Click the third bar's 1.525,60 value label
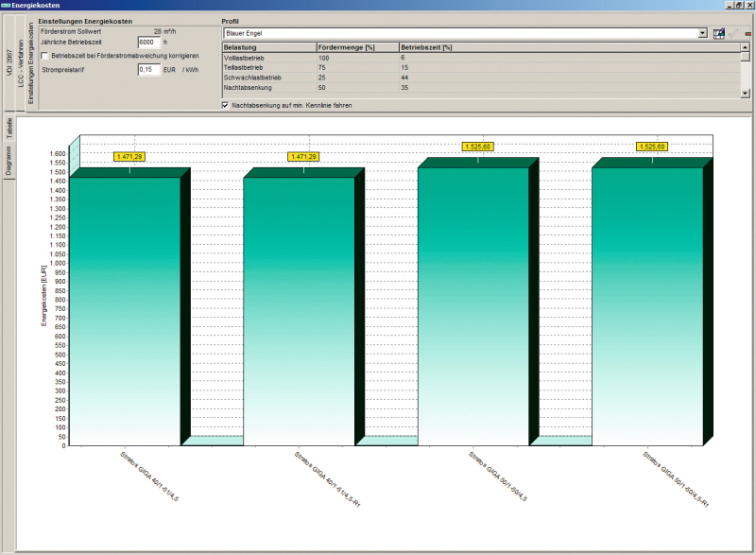Screen dimensions: 756x555 478,147
